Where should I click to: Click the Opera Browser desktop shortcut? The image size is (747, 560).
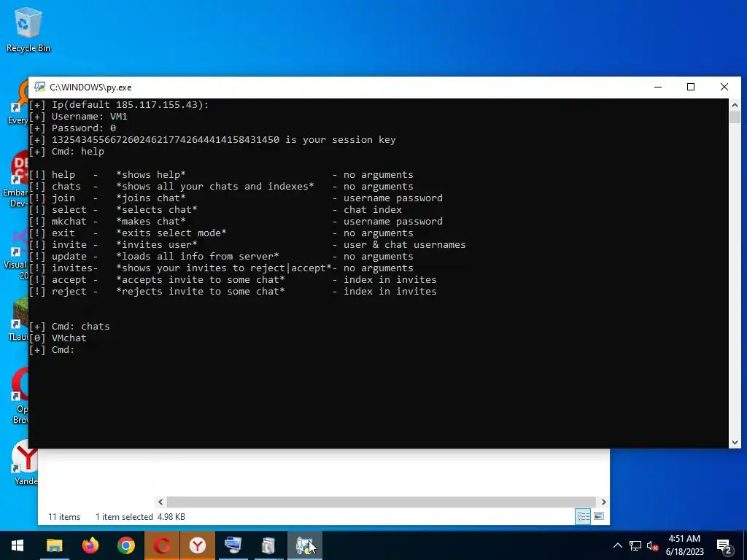click(21, 395)
